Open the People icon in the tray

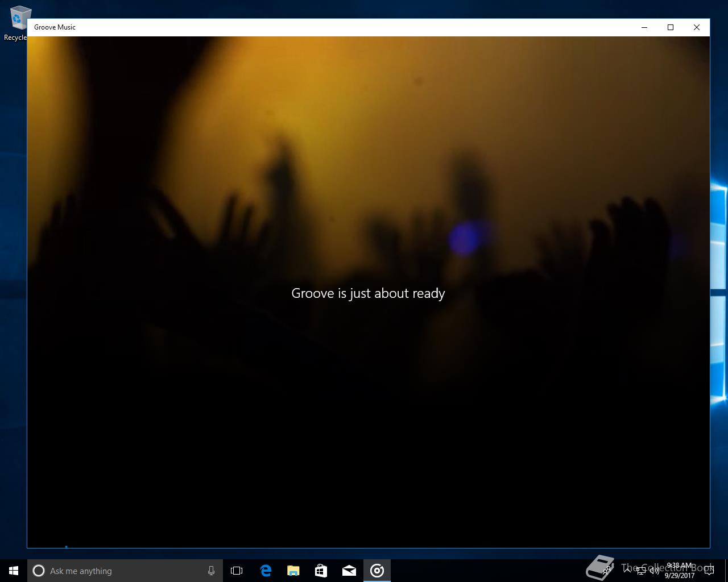click(x=607, y=571)
